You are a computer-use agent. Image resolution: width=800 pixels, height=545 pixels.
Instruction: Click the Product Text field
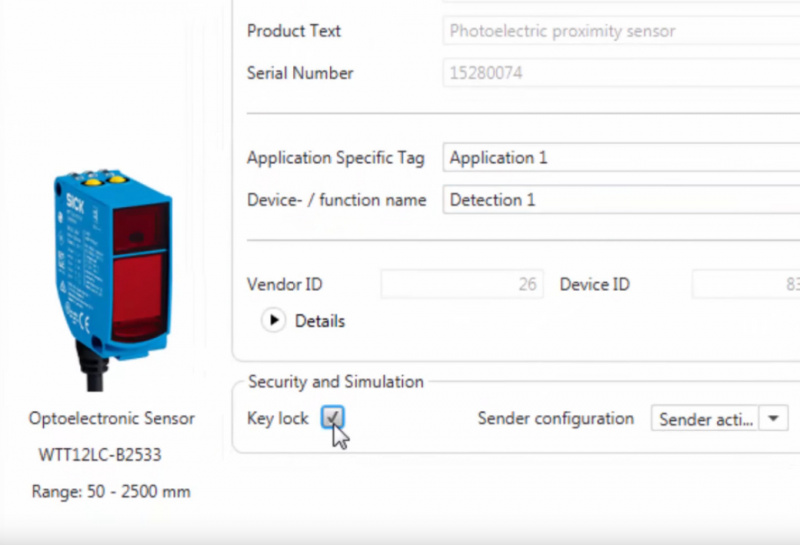620,31
